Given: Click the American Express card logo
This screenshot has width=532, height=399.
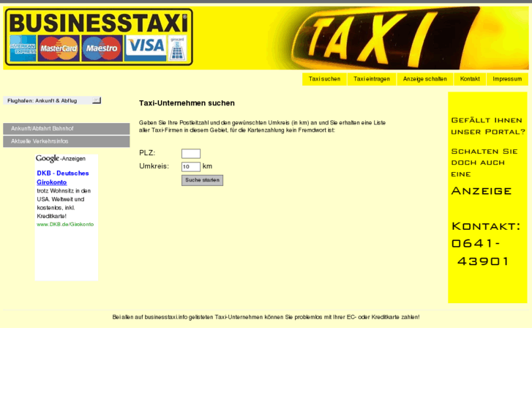Looking at the screenshot, I should pos(23,48).
